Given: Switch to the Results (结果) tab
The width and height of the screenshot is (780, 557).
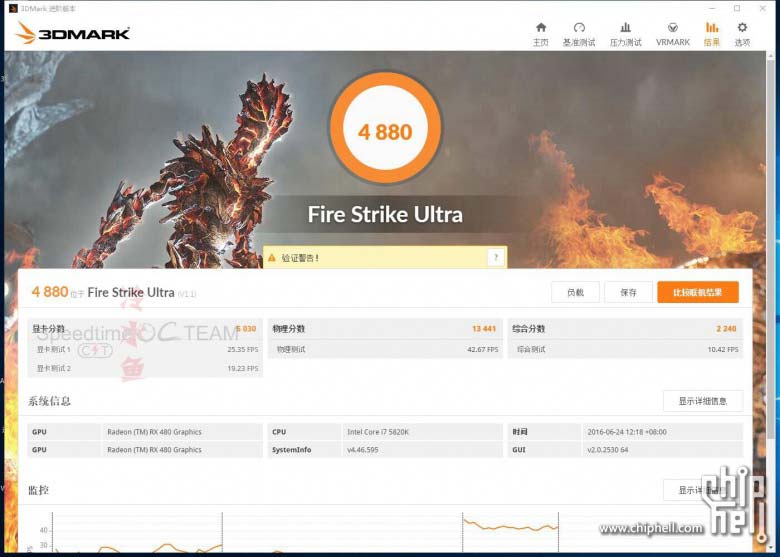Looking at the screenshot, I should pyautogui.click(x=712, y=34).
